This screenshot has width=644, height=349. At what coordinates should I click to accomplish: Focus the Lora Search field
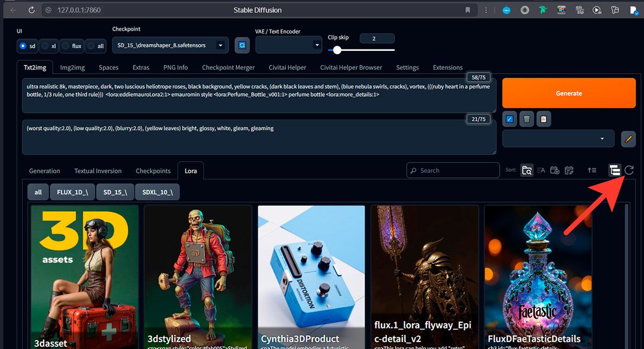453,170
